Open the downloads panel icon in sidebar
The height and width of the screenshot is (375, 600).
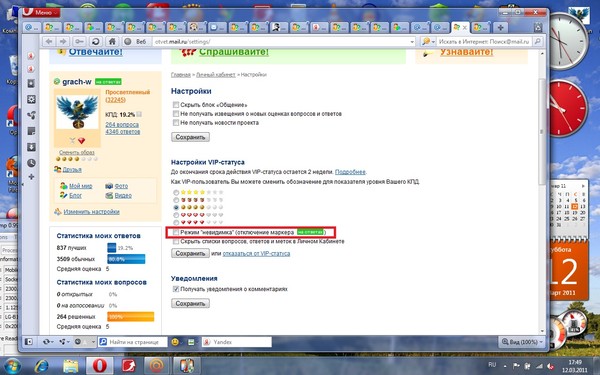[31, 147]
